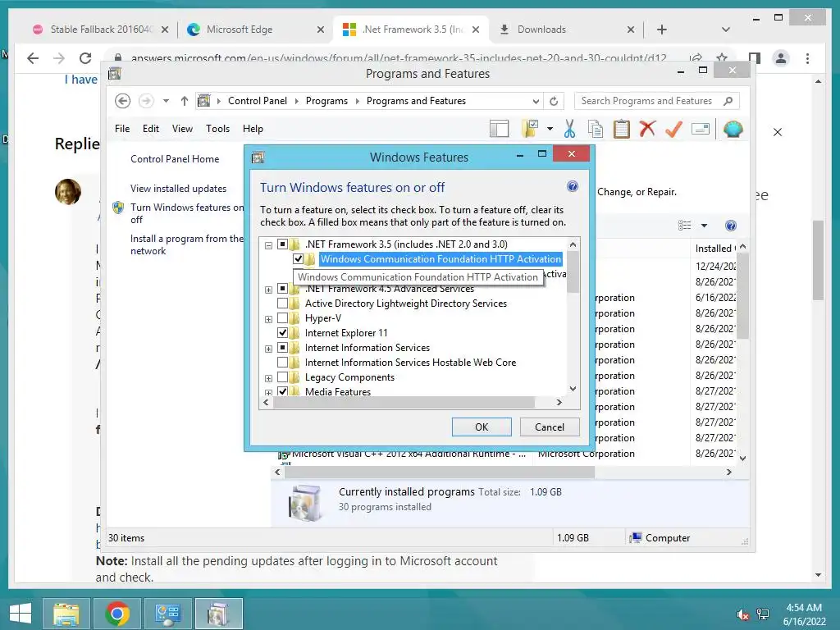840x630 pixels.
Task: Open folder options toolbar dropdown arrow
Action: (550, 129)
